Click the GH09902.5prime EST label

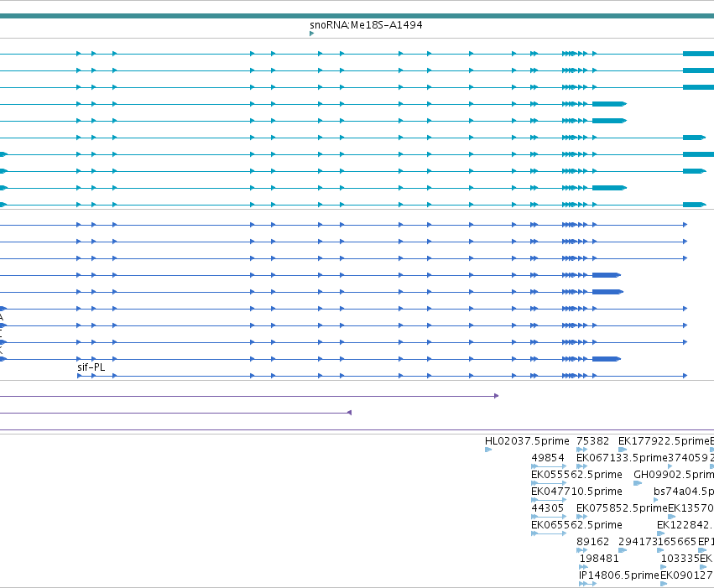click(x=674, y=475)
